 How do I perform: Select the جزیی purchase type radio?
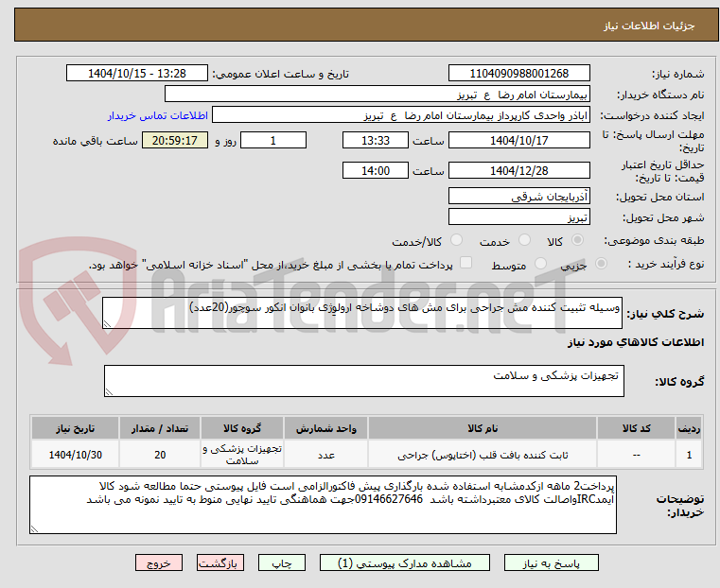point(601,263)
